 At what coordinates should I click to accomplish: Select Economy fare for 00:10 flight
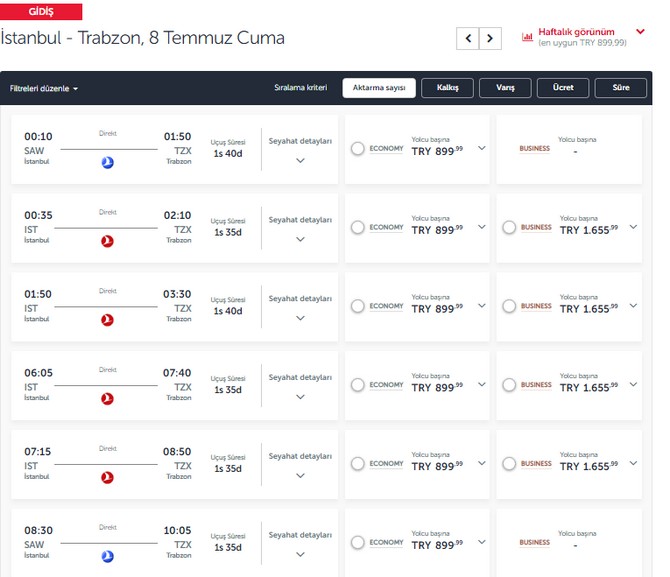358,149
